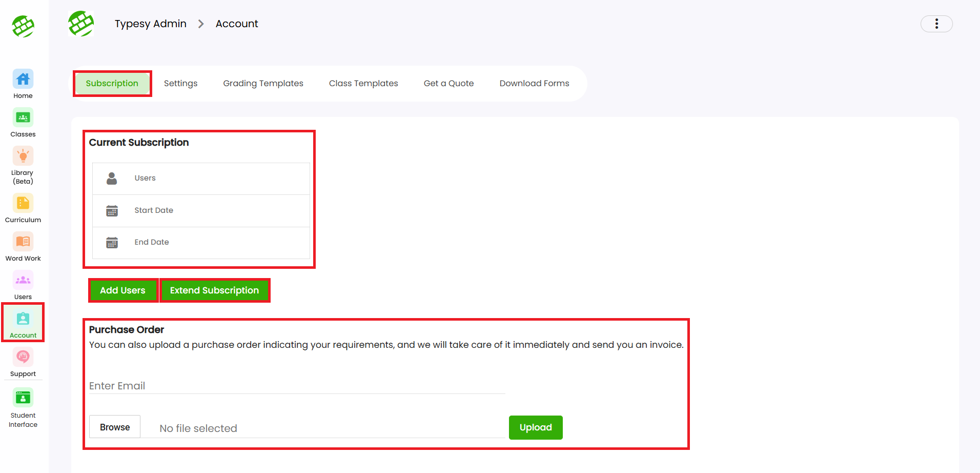The image size is (980, 473).
Task: Open Word Work book icon
Action: point(23,242)
